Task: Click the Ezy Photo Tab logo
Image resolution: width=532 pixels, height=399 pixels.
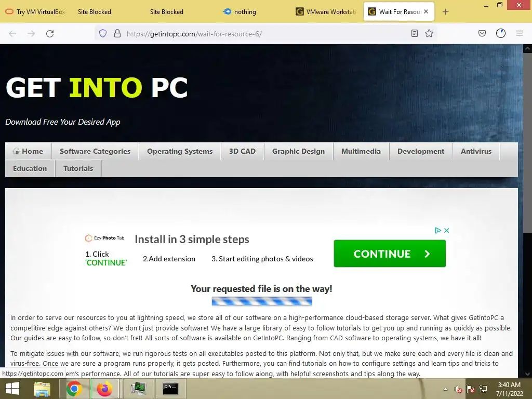Action: click(104, 238)
